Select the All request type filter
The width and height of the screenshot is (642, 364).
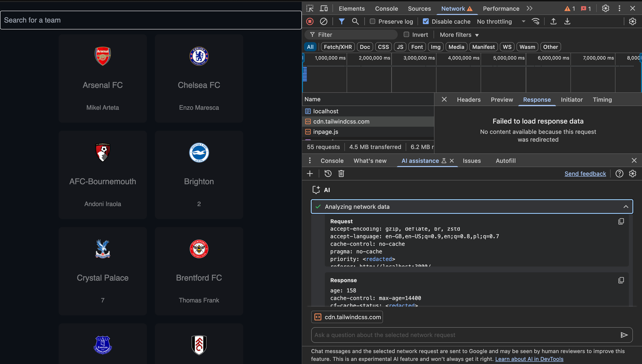click(x=310, y=47)
